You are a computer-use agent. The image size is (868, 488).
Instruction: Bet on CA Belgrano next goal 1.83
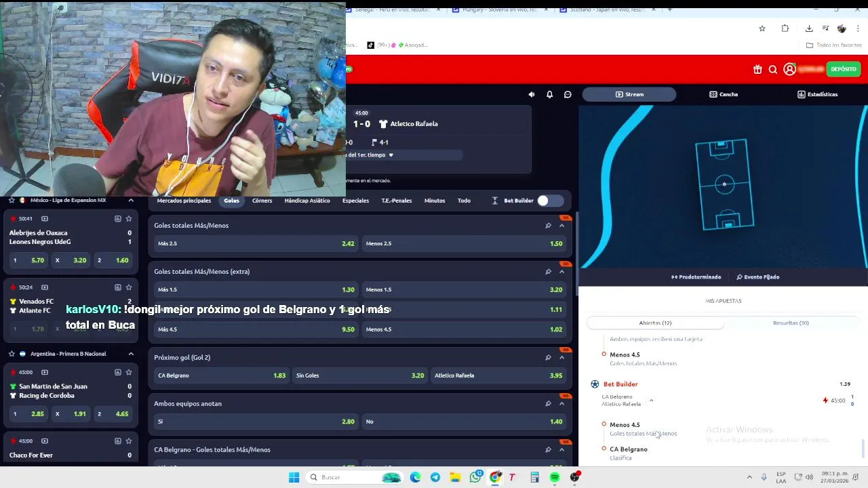click(x=221, y=375)
